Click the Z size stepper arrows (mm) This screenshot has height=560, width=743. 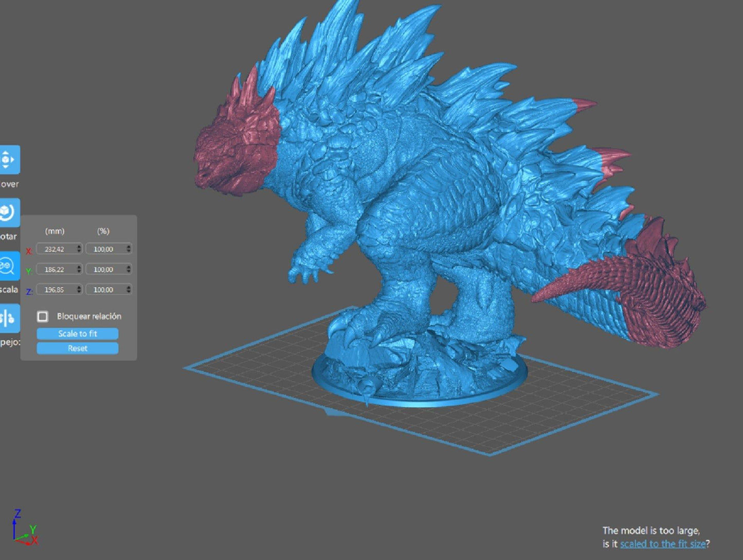click(79, 290)
